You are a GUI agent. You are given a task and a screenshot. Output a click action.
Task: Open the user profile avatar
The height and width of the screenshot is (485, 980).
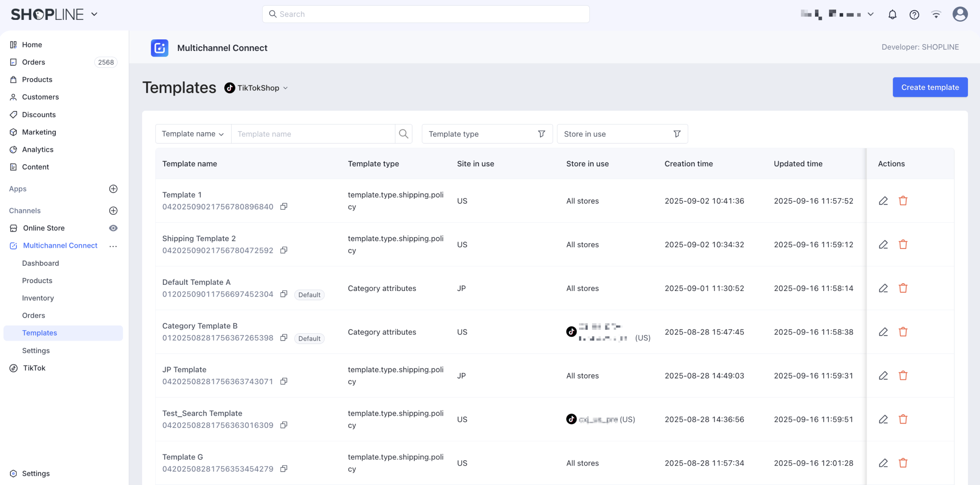960,14
